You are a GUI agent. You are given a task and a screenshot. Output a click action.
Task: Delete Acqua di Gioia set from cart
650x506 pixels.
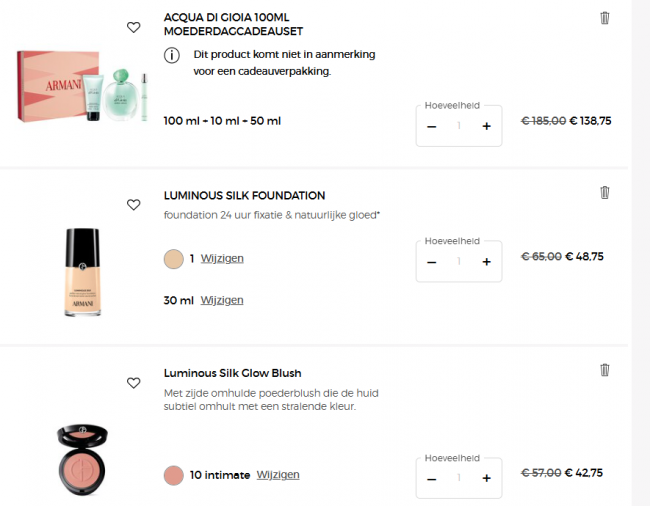604,18
